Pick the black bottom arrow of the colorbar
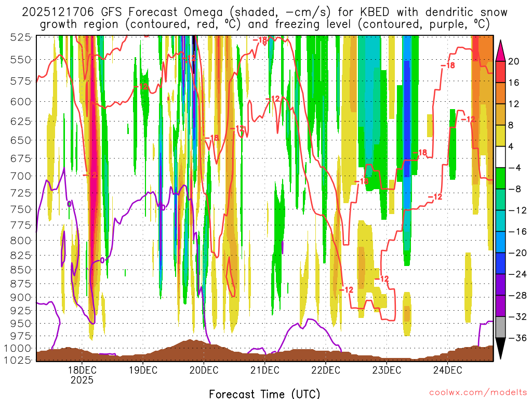Screen dimensions: 532x399 tap(500, 349)
